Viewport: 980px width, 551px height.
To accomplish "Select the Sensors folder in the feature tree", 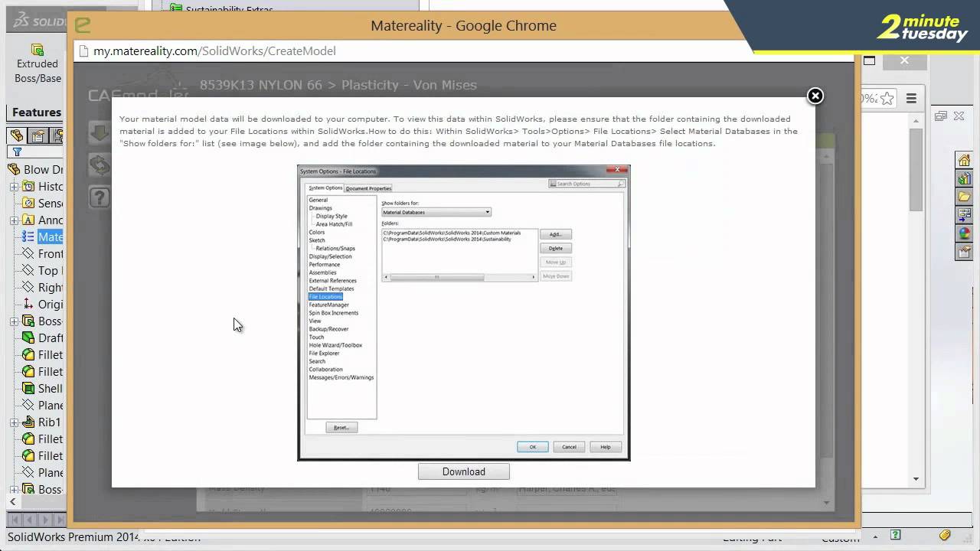I will coord(43,204).
